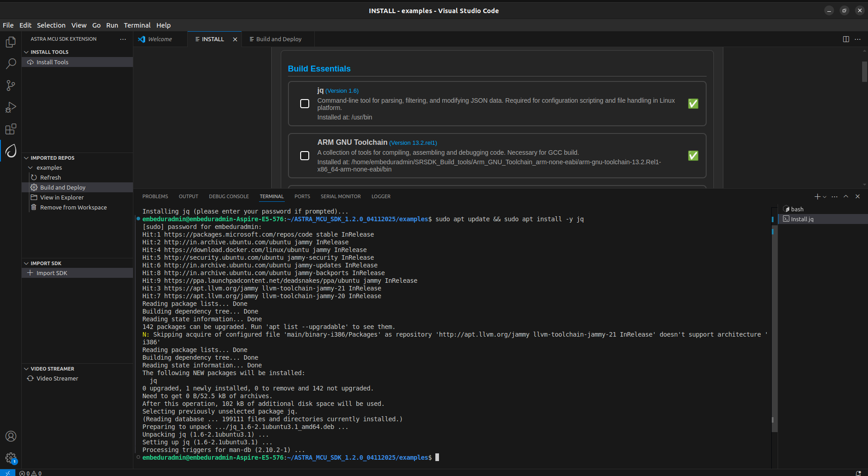
Task: Split the editor using the top-right icon
Action: coord(845,39)
